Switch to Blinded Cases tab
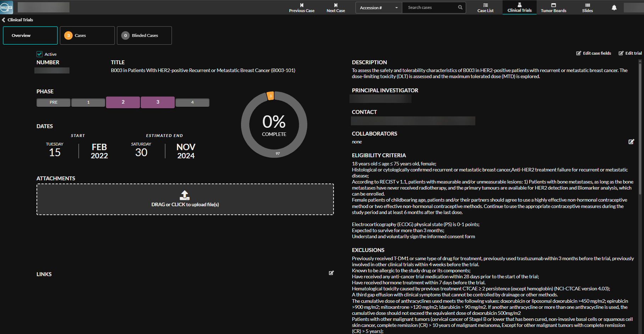 click(x=144, y=35)
